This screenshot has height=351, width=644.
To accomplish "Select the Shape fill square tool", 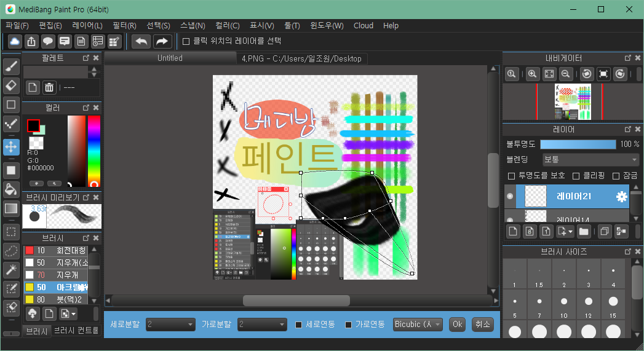I will pyautogui.click(x=11, y=170).
